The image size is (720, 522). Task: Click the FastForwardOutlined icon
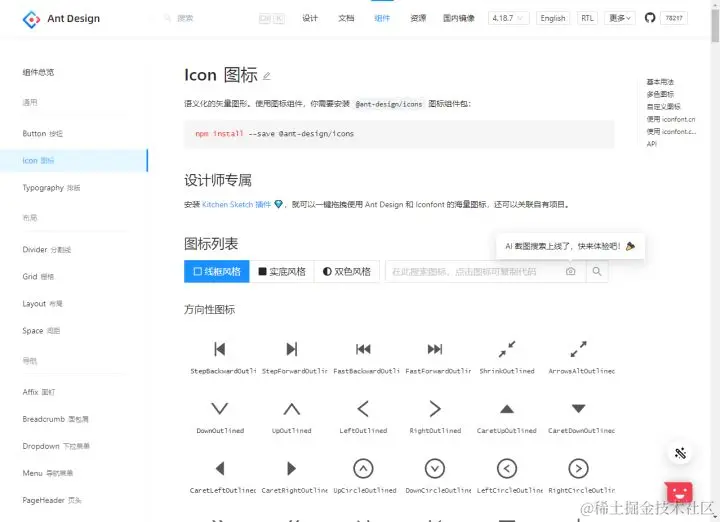tap(435, 349)
